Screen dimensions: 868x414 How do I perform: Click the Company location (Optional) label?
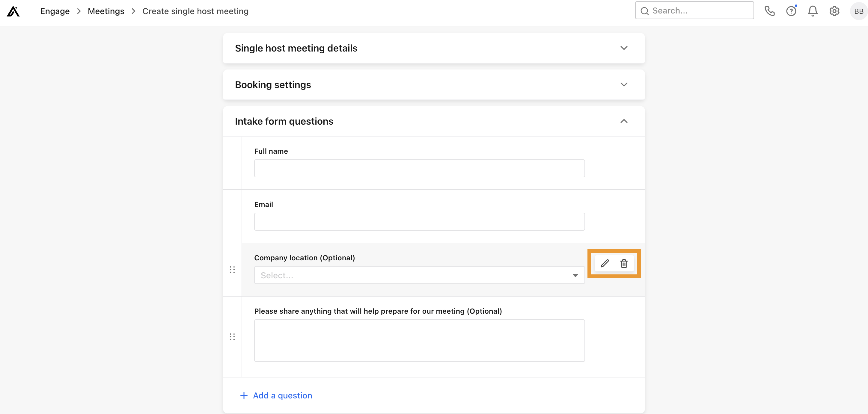305,258
